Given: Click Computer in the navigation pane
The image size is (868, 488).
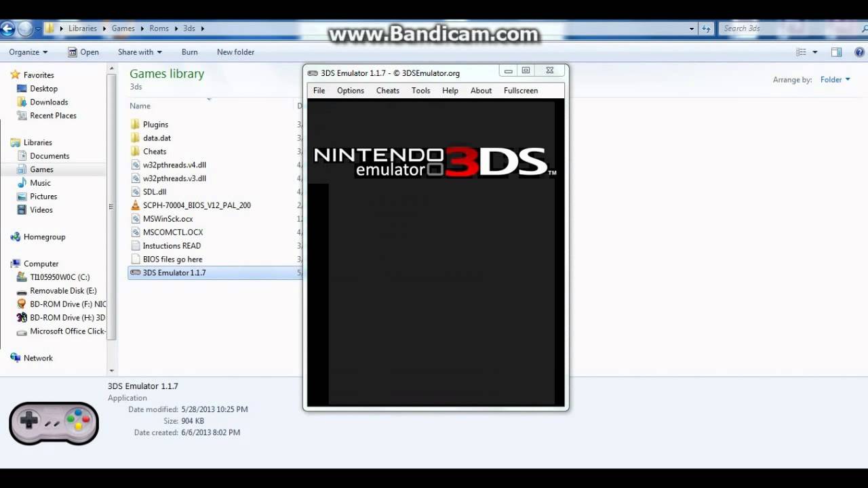Looking at the screenshot, I should 41,264.
